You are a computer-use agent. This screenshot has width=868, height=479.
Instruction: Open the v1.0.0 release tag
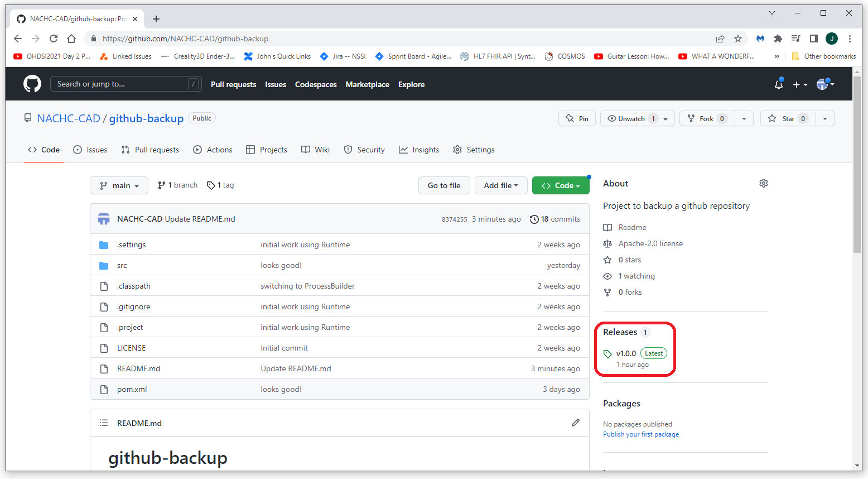coord(626,353)
